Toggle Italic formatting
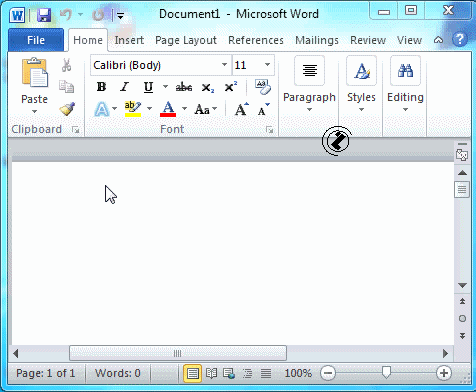The height and width of the screenshot is (392, 476). click(x=124, y=87)
